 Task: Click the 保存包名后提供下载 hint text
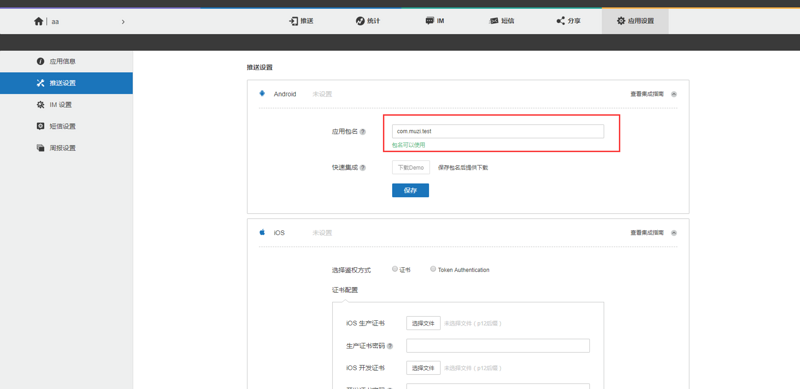pyautogui.click(x=463, y=167)
